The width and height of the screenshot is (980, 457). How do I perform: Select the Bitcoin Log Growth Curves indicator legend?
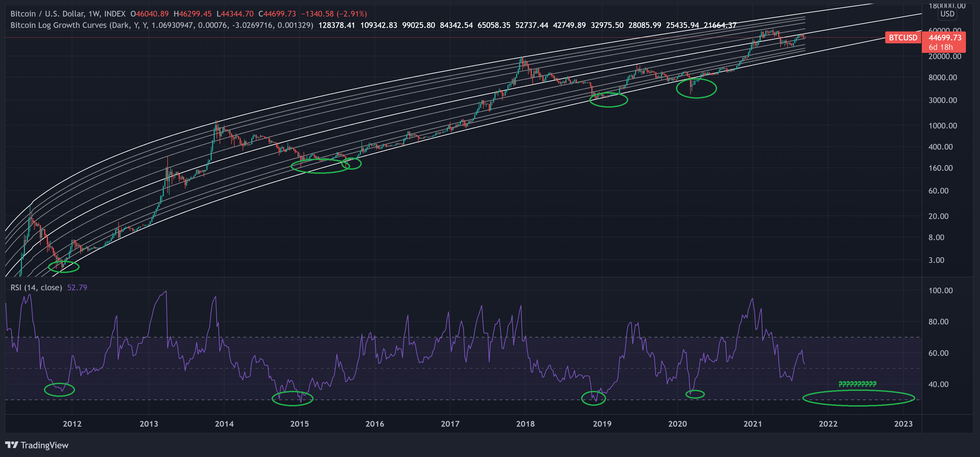[x=162, y=25]
